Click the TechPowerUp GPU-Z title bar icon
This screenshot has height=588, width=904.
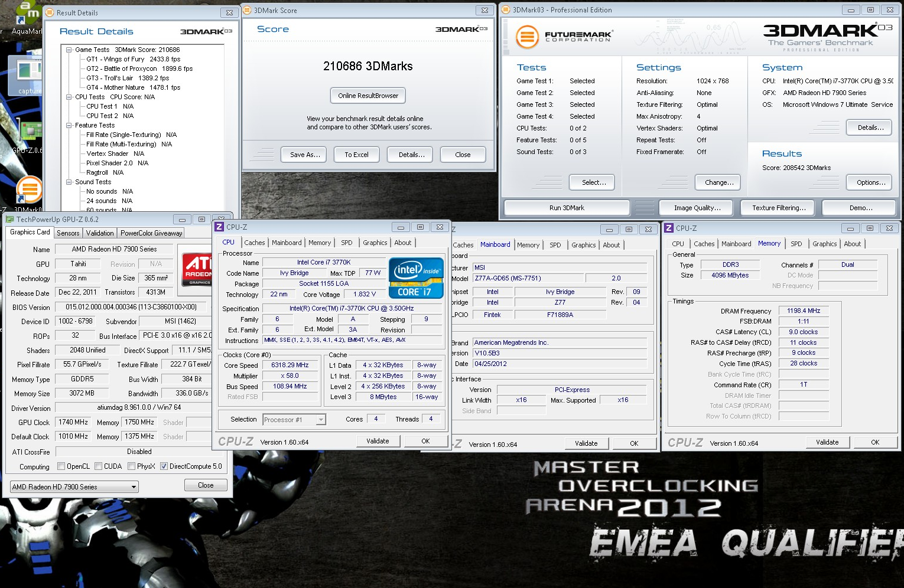coord(10,219)
